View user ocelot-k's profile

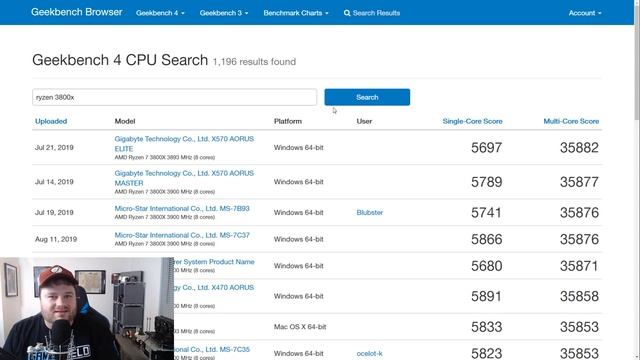pyautogui.click(x=369, y=353)
